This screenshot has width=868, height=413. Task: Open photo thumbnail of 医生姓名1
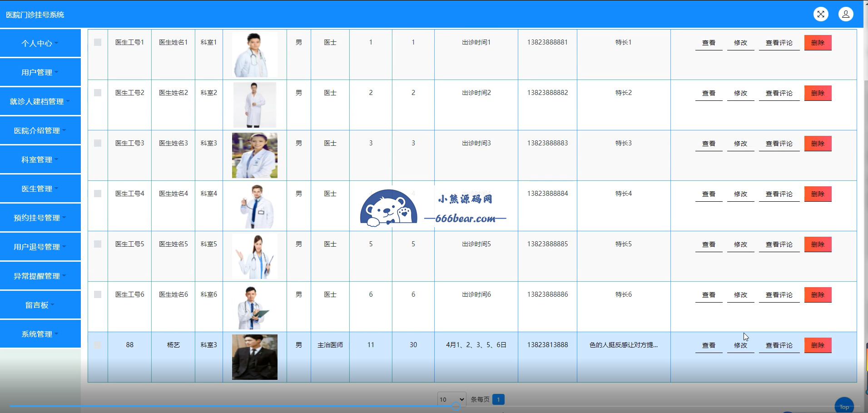pyautogui.click(x=254, y=55)
